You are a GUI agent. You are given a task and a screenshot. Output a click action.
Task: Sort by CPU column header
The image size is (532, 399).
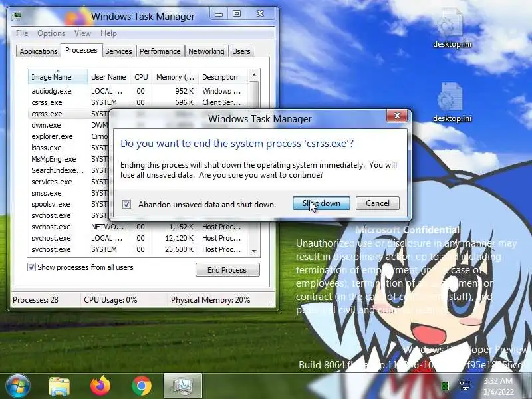coord(141,77)
